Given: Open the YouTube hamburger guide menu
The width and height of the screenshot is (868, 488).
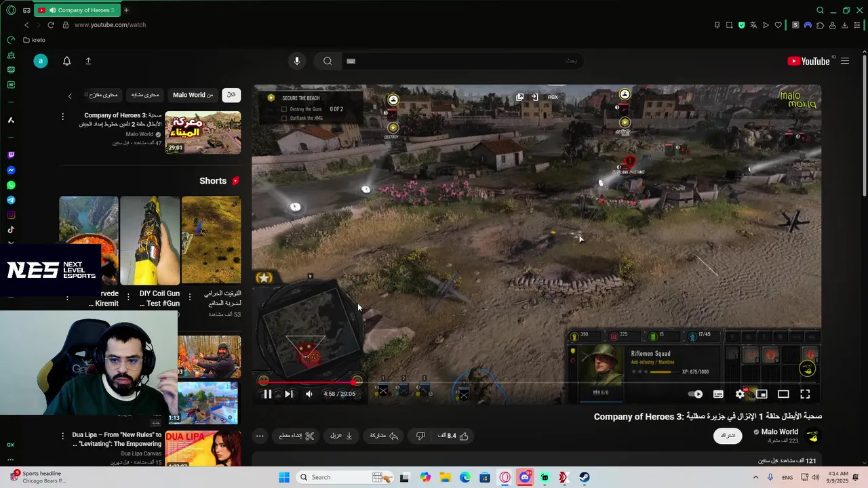Looking at the screenshot, I should click(x=845, y=61).
